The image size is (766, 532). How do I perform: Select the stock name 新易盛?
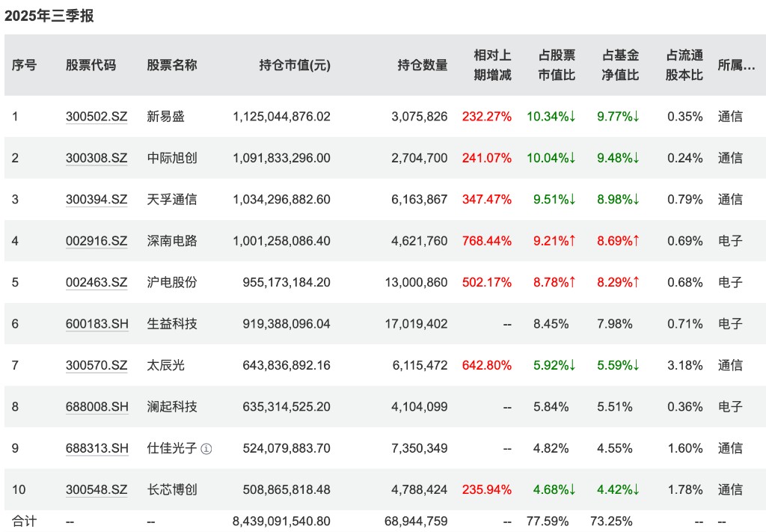(x=165, y=117)
